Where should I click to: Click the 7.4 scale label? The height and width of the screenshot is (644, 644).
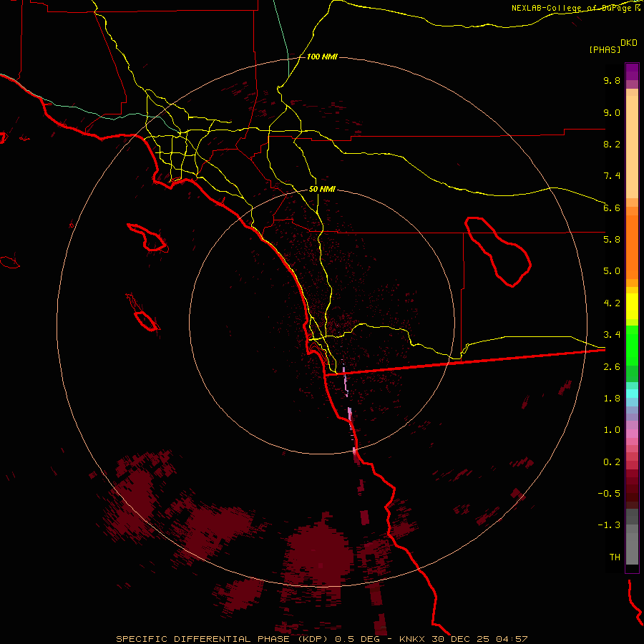tap(612, 176)
